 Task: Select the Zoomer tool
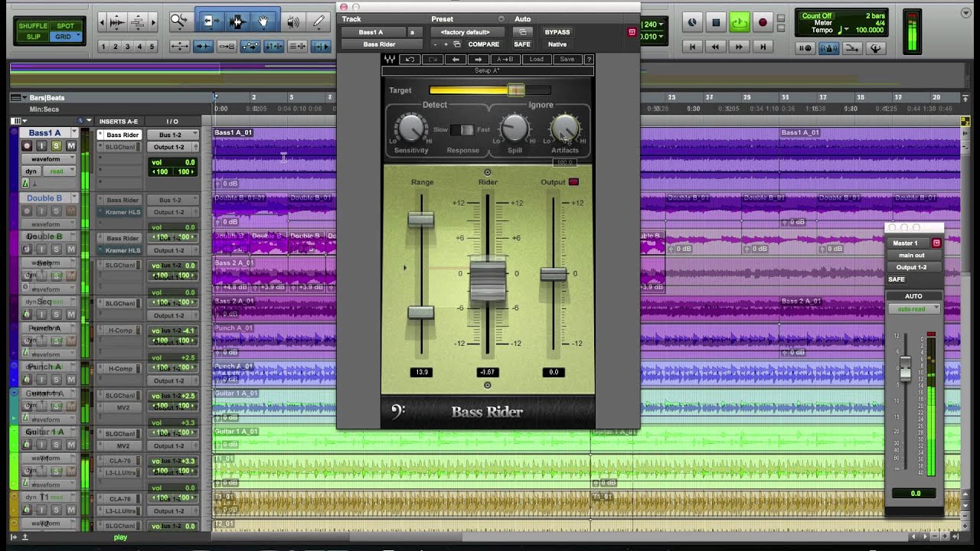[179, 22]
